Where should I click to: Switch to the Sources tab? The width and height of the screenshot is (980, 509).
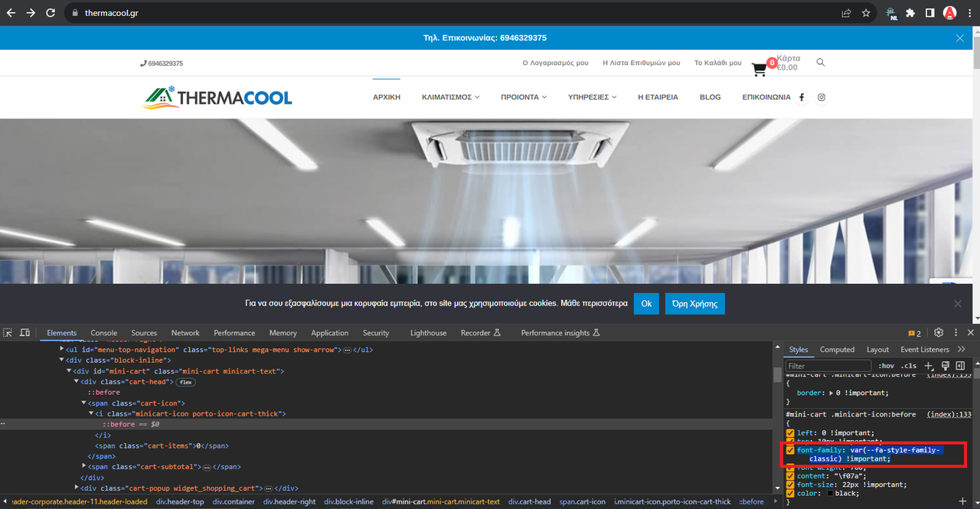click(144, 333)
